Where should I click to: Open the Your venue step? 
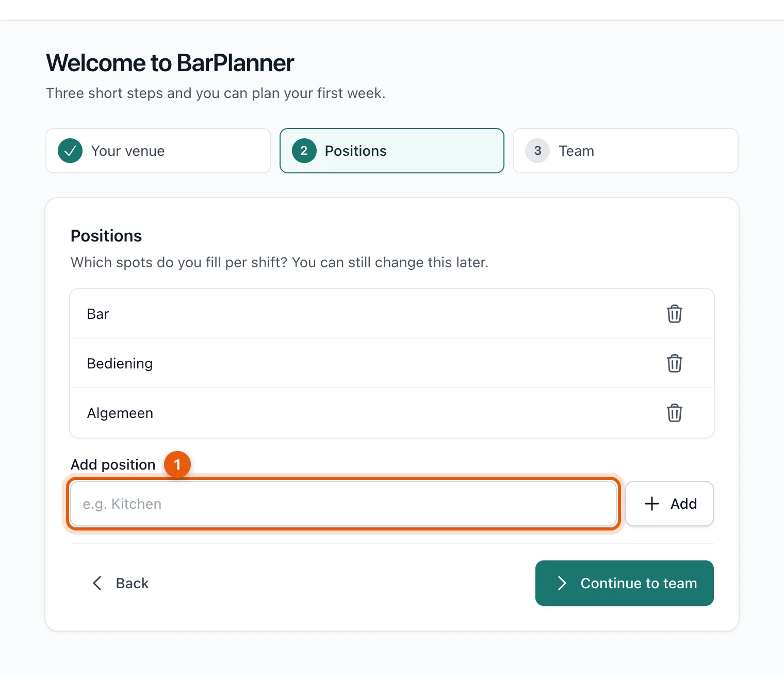[x=158, y=151]
